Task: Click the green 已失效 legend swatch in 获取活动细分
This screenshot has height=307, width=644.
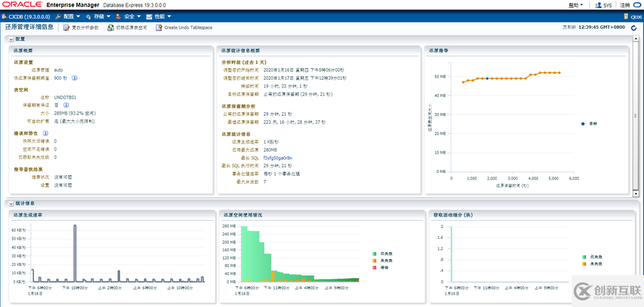Action: [584, 257]
